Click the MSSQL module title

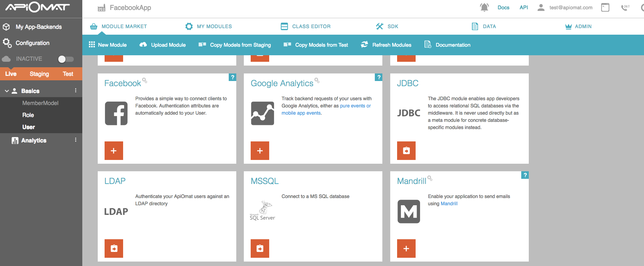(265, 181)
